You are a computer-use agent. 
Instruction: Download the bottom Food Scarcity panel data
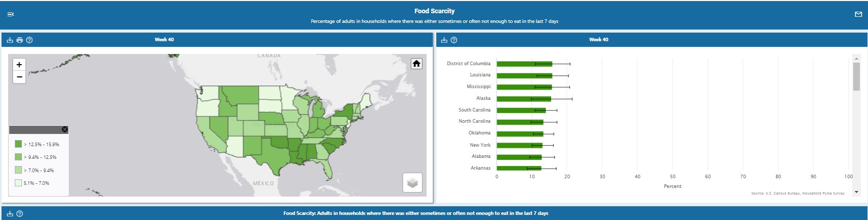10,213
